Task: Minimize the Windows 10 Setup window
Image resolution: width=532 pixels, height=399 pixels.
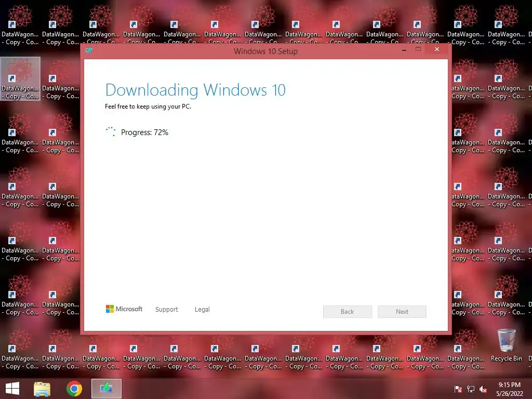Action: (x=404, y=50)
